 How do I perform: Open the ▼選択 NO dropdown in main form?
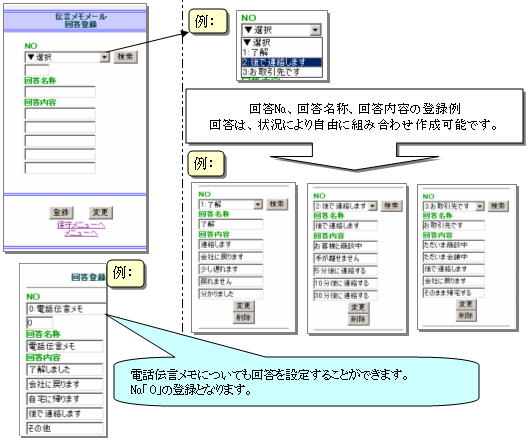tap(67, 57)
